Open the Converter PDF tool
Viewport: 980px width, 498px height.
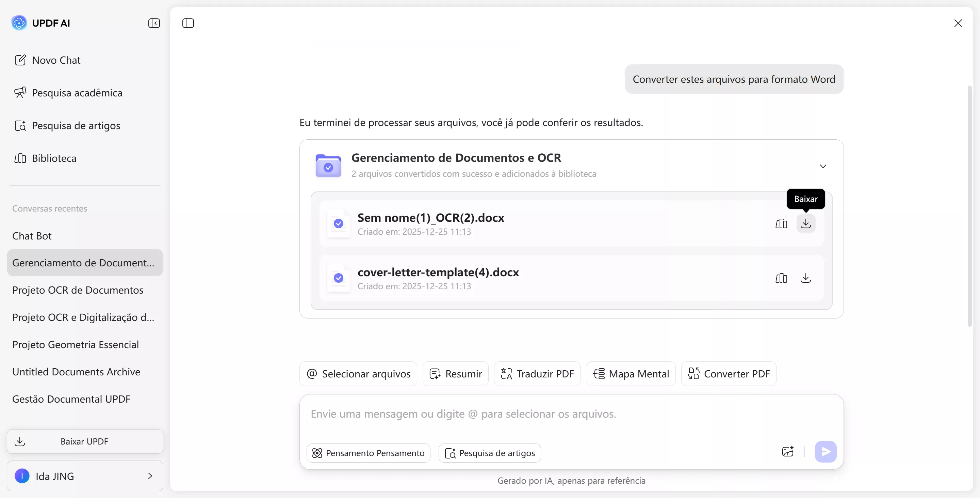click(728, 373)
